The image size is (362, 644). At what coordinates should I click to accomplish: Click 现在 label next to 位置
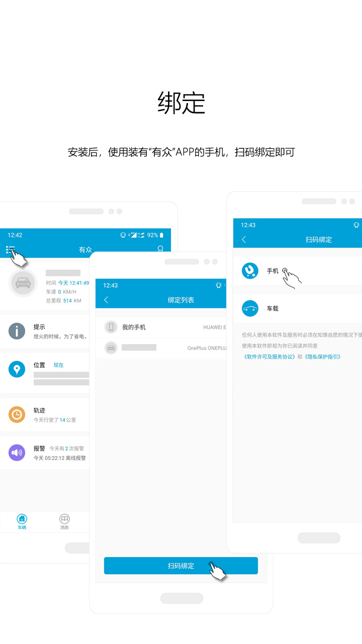pyautogui.click(x=59, y=365)
